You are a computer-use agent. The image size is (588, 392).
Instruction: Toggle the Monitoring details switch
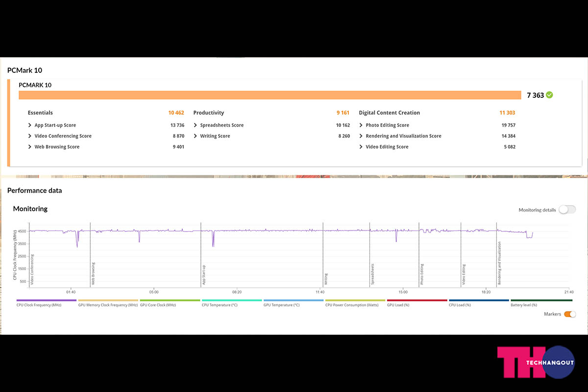pos(567,209)
